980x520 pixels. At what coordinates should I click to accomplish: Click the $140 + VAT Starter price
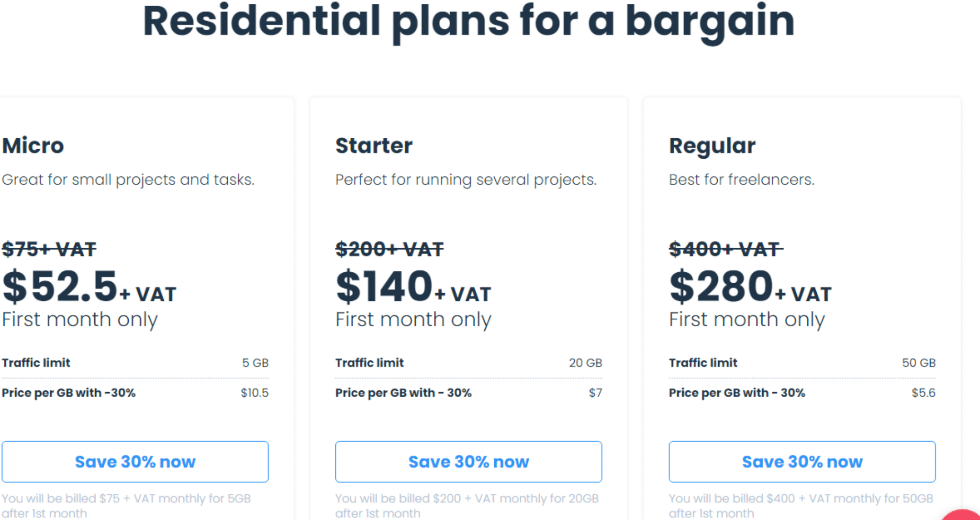pyautogui.click(x=413, y=286)
